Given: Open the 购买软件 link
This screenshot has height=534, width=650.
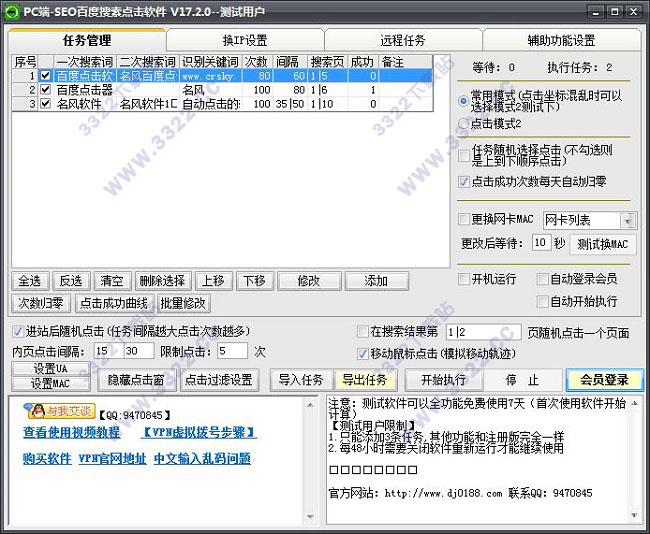Looking at the screenshot, I should click(47, 459).
